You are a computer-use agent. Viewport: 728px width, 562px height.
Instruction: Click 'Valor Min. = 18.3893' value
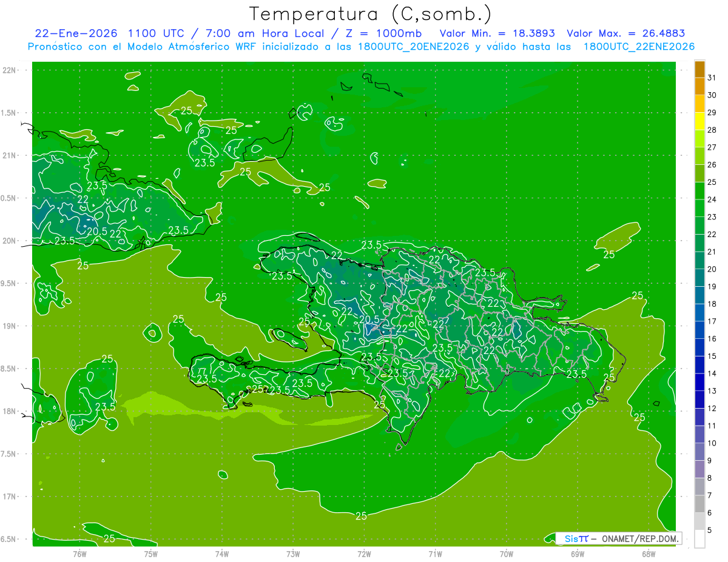[x=497, y=33]
